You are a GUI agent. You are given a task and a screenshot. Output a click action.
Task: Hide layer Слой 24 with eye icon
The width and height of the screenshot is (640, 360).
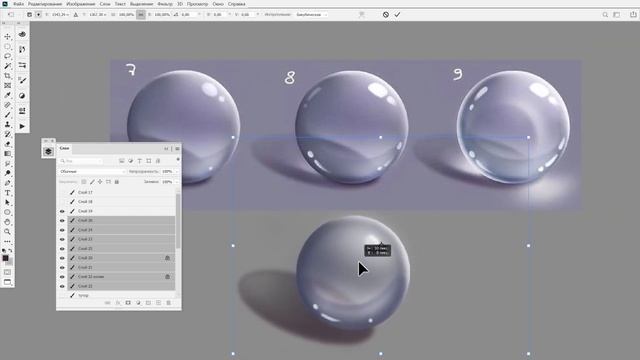pyautogui.click(x=62, y=230)
